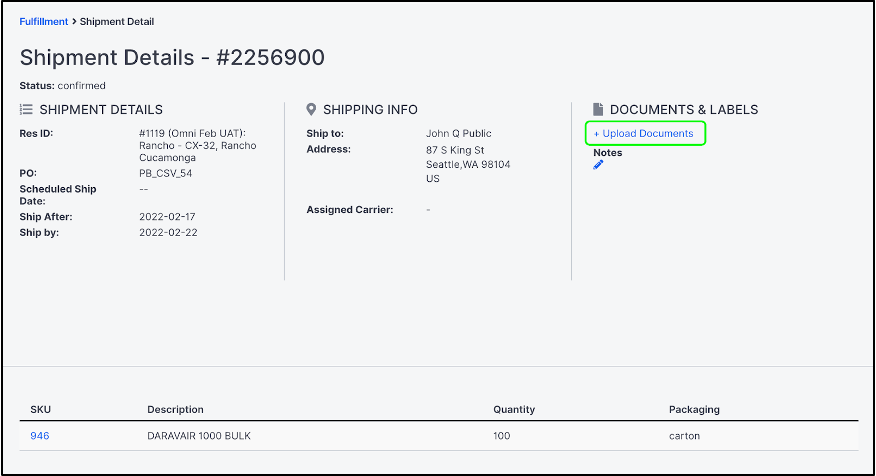Screen dimensions: 876x476
Task: Open SKU 946 link
Action: tap(40, 436)
